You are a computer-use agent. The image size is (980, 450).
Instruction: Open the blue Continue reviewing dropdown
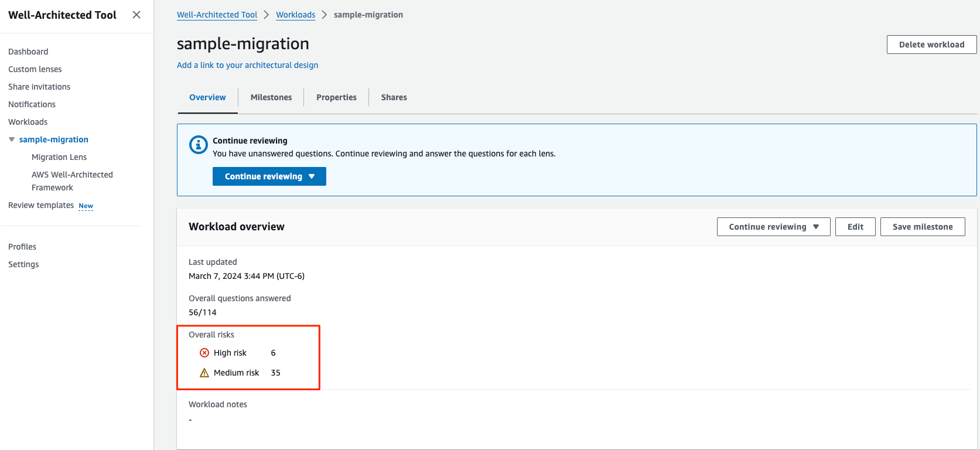(x=269, y=176)
